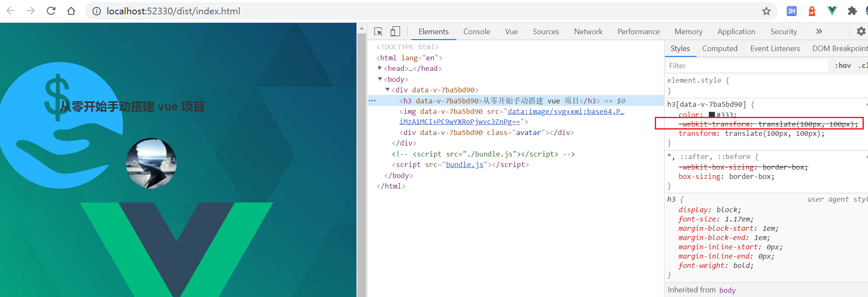Click the element.style rule

tap(694, 80)
